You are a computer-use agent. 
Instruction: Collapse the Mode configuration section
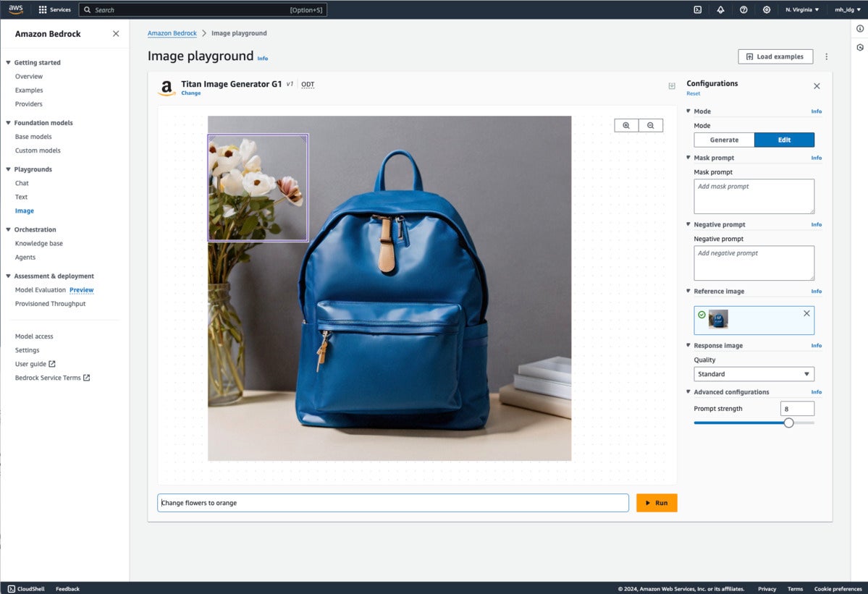pyautogui.click(x=688, y=111)
